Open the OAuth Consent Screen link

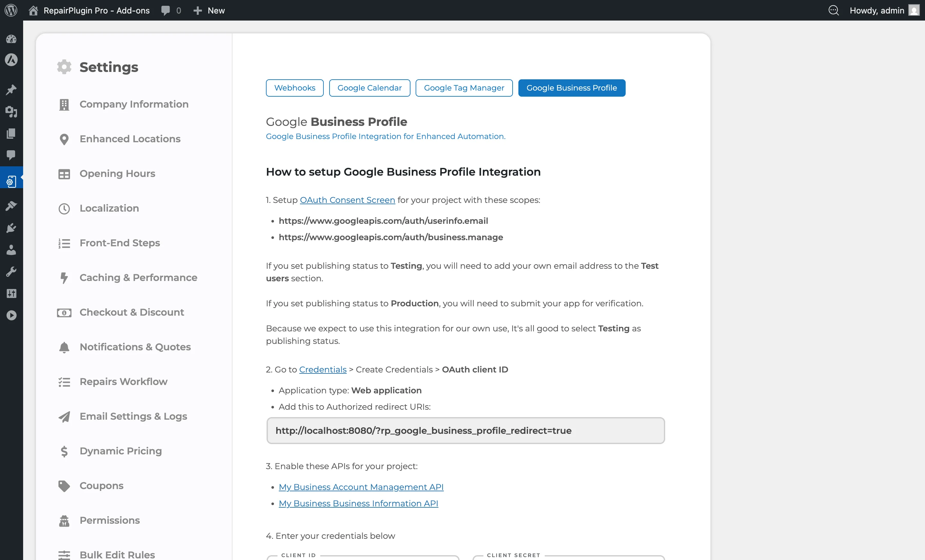pos(347,200)
